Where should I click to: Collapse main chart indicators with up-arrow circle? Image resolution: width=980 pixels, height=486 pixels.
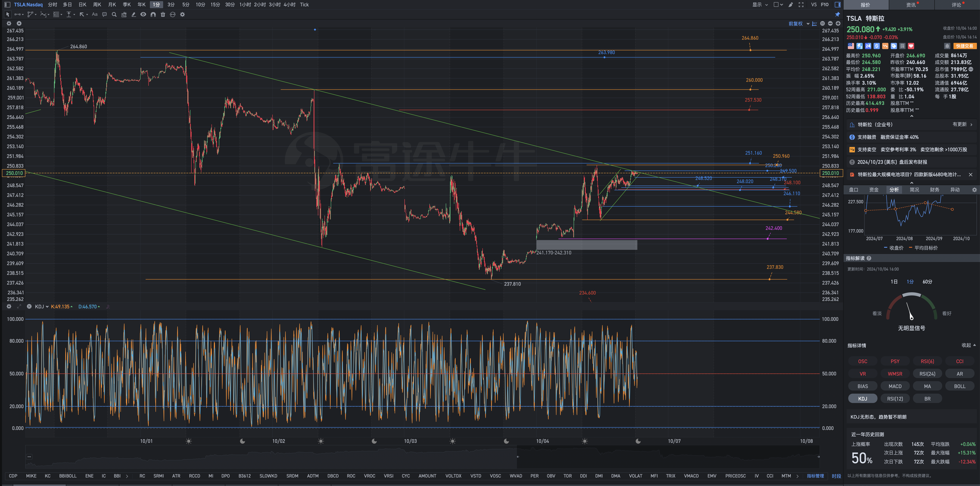point(19,24)
